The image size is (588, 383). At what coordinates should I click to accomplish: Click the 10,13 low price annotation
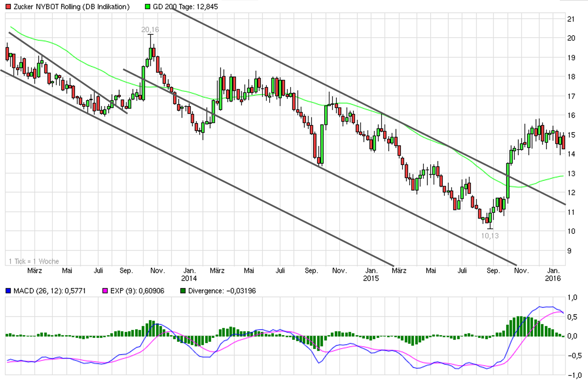490,236
